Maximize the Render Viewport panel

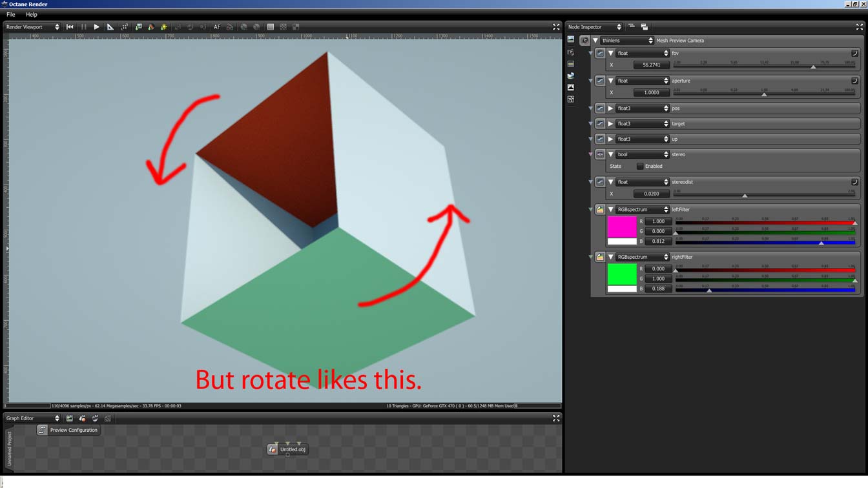[556, 27]
